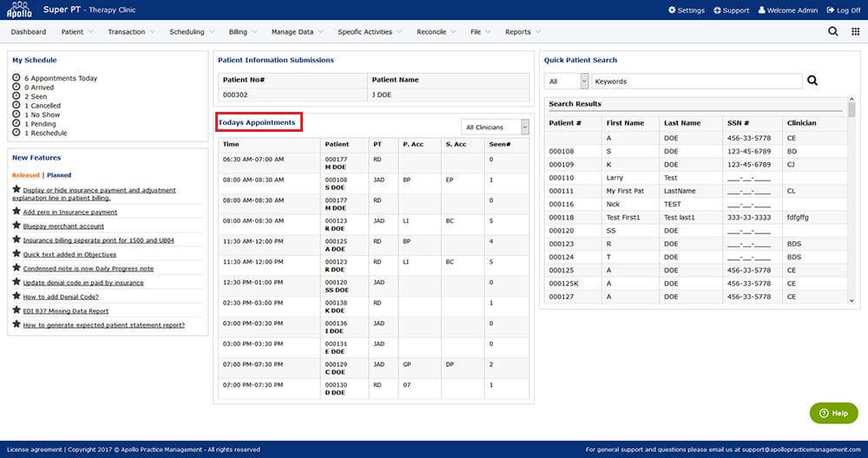The image size is (868, 458).
Task: Open the File dropdown menu
Action: [x=481, y=31]
